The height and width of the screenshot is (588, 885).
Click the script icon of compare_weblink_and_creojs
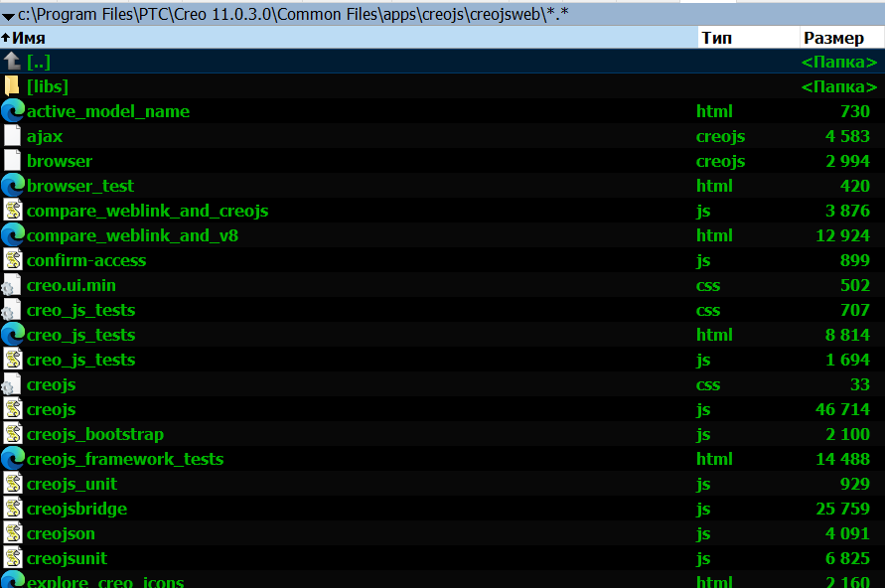[13, 211]
